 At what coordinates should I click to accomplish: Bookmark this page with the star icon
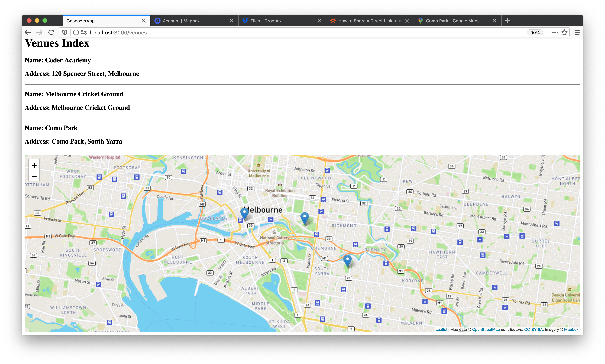[x=564, y=33]
